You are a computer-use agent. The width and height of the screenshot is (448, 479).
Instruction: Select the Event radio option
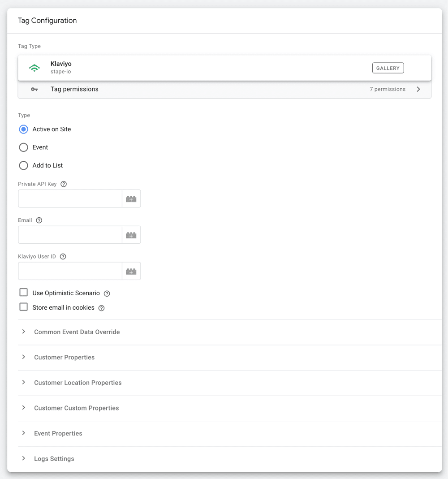coord(24,147)
